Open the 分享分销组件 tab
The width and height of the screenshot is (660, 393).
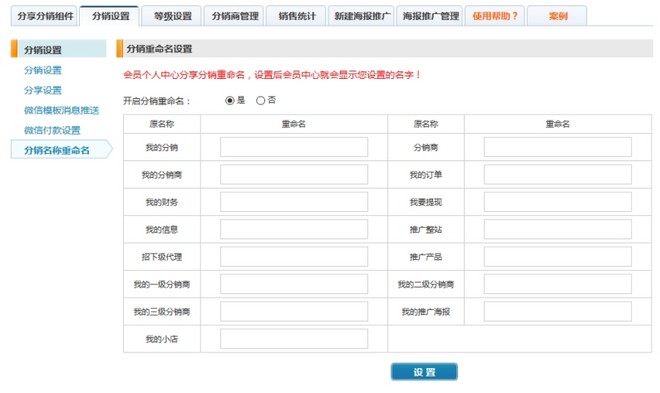point(44,16)
